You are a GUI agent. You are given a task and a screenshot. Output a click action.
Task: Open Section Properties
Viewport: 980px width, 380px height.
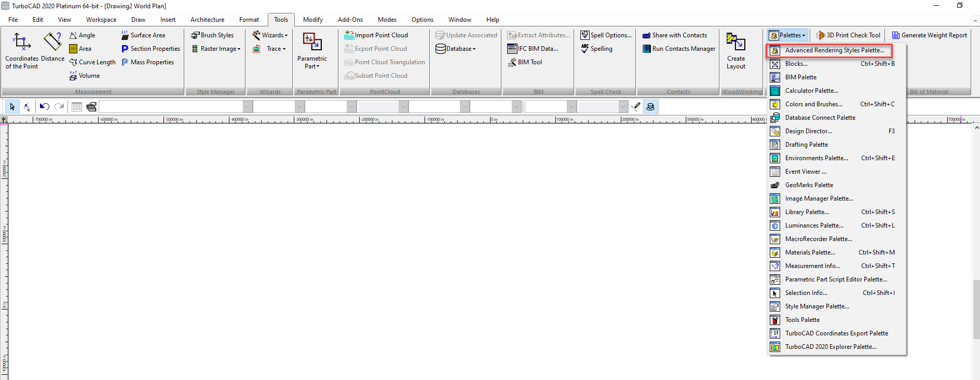(151, 49)
